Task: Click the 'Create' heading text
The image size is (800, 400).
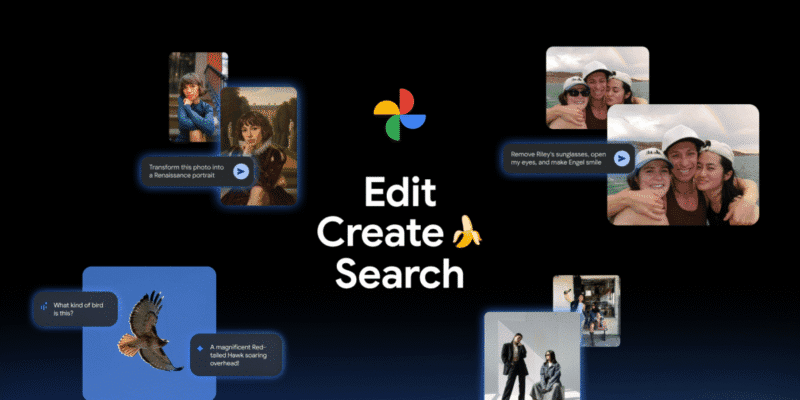Action: 381,232
